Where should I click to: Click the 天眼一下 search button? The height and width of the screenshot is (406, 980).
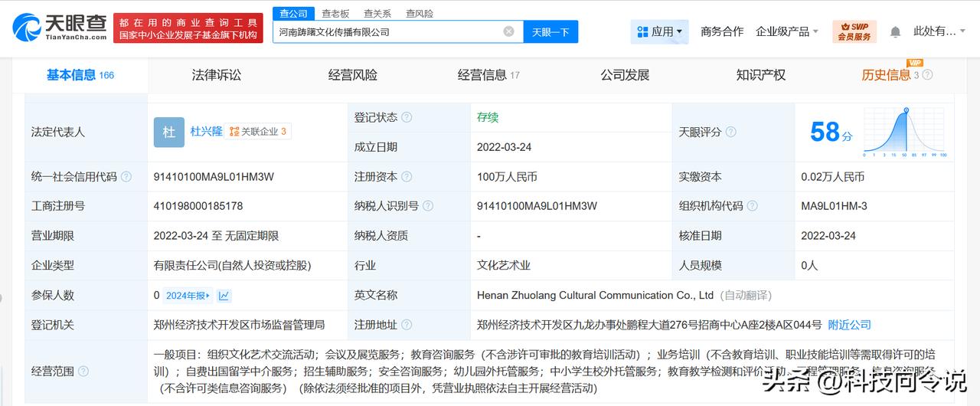(x=550, y=32)
